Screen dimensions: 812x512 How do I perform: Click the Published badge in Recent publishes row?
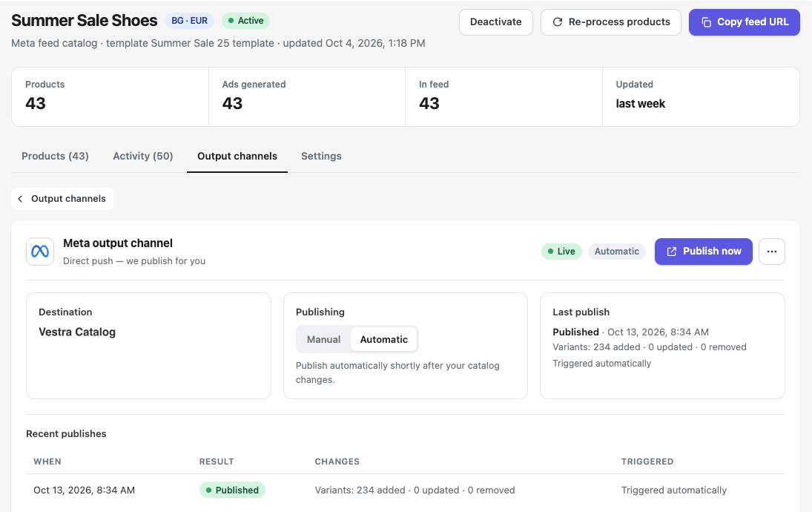click(x=232, y=490)
